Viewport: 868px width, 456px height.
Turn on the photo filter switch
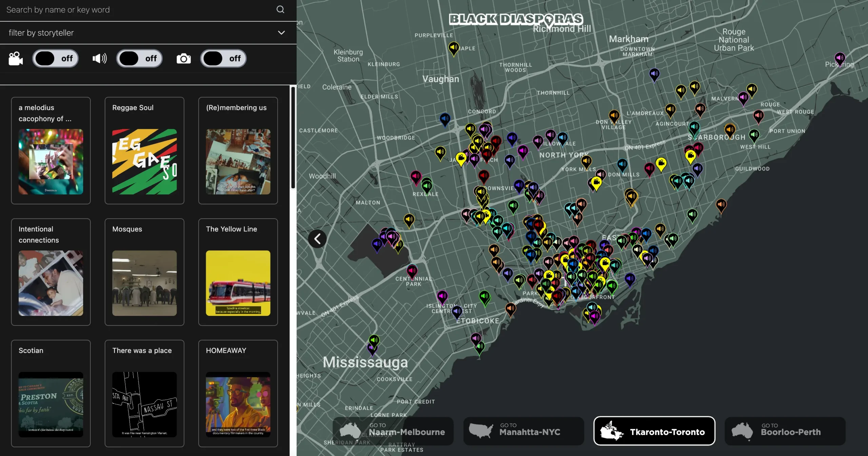(223, 59)
